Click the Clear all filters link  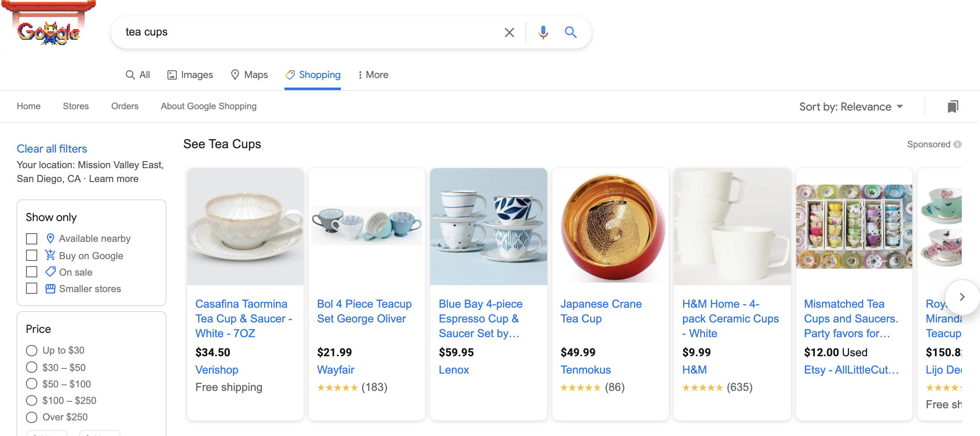(52, 149)
